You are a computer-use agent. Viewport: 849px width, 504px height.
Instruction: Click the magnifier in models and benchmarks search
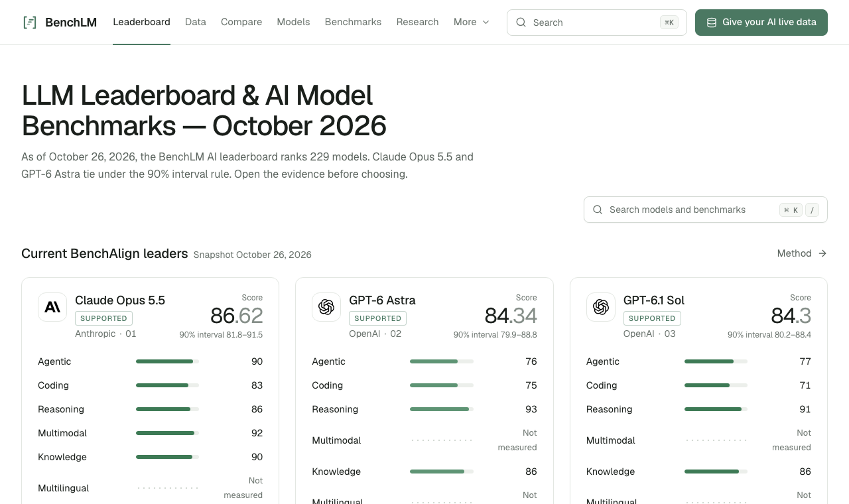pos(598,210)
